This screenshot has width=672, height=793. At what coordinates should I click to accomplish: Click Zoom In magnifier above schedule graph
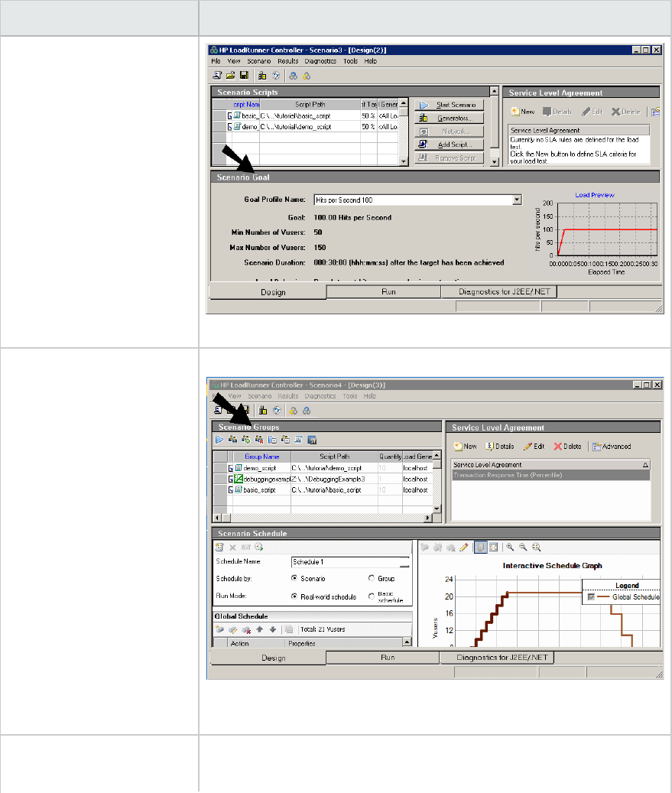(510, 547)
